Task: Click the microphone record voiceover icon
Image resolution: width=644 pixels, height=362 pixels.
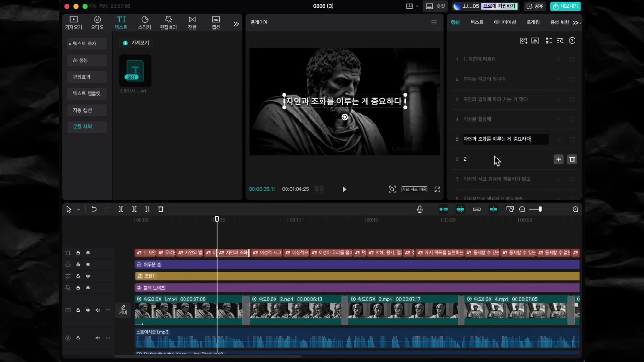Action: [420, 209]
